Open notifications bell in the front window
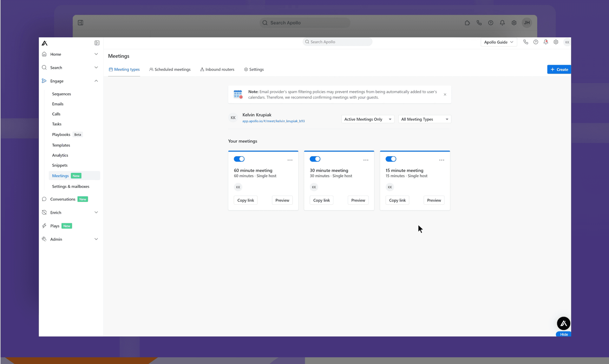Screen dimensions: 609x364 546,42
